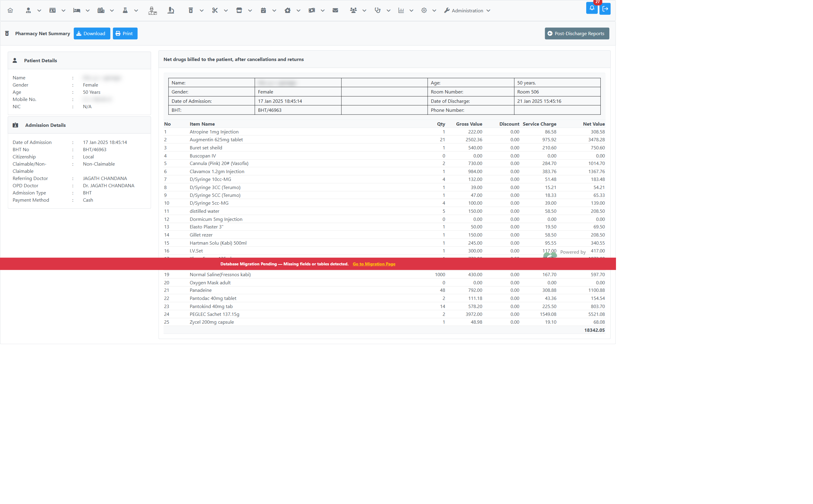Open the stethoscope icon menu
Viewport: 813px width, 504px height.
pyautogui.click(x=377, y=10)
